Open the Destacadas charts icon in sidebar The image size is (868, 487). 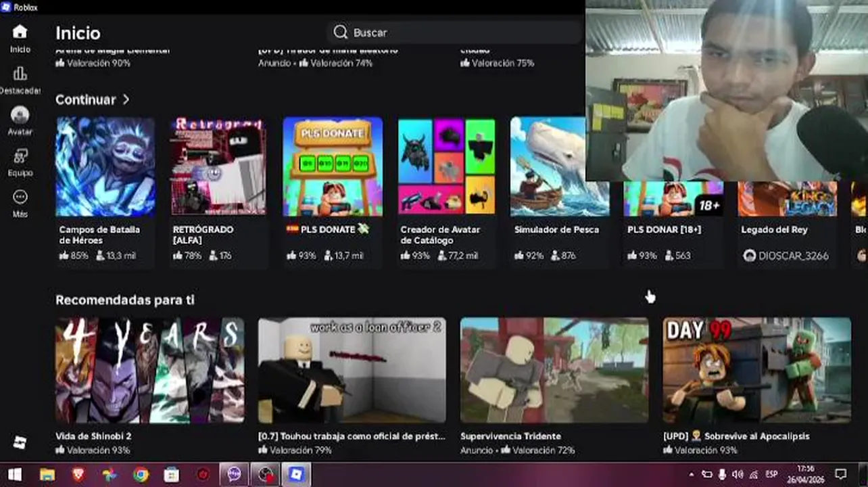pyautogui.click(x=20, y=73)
